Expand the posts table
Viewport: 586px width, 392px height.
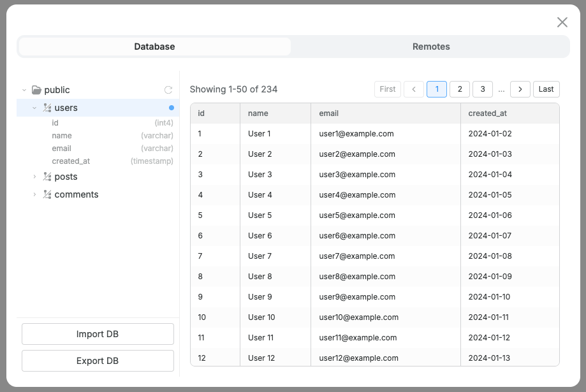click(x=34, y=177)
